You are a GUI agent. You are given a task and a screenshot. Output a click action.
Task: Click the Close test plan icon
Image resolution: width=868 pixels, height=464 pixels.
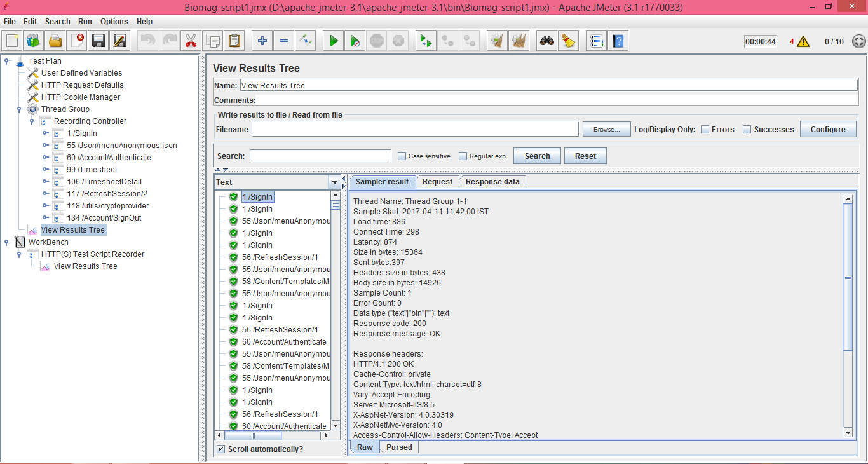tap(77, 41)
